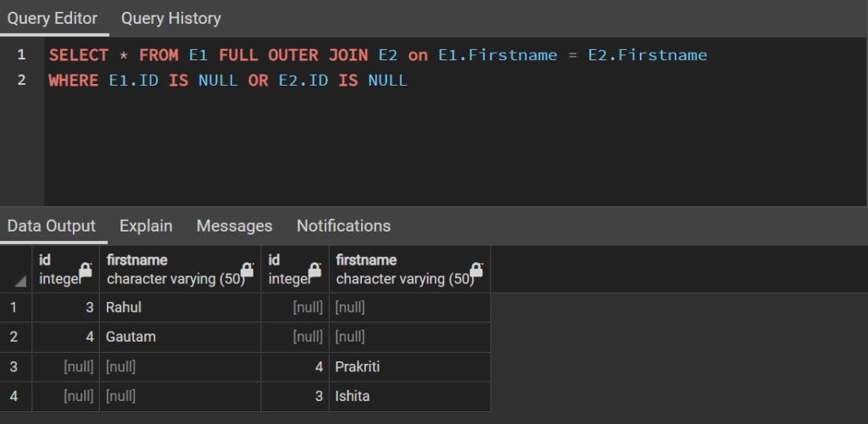Click the Ishita cell

tap(409, 396)
